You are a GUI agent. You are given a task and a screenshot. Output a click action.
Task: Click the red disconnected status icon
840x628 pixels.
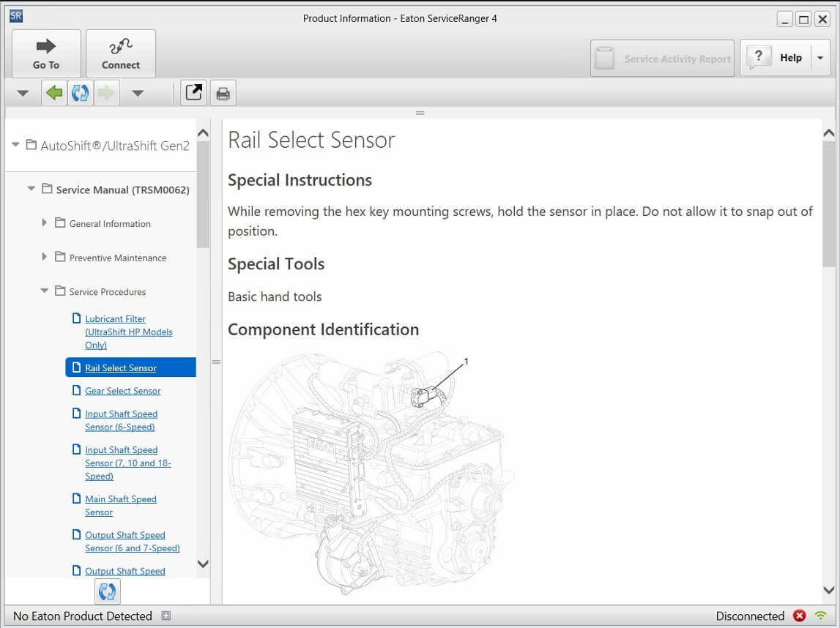tap(800, 616)
